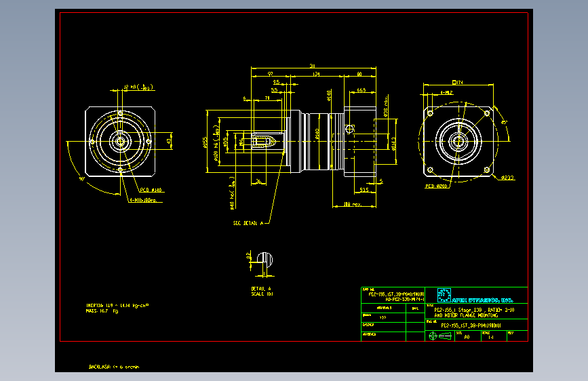The image size is (588, 381).
Task: Click the enlarged Detail A circle sketch
Action: tap(264, 260)
